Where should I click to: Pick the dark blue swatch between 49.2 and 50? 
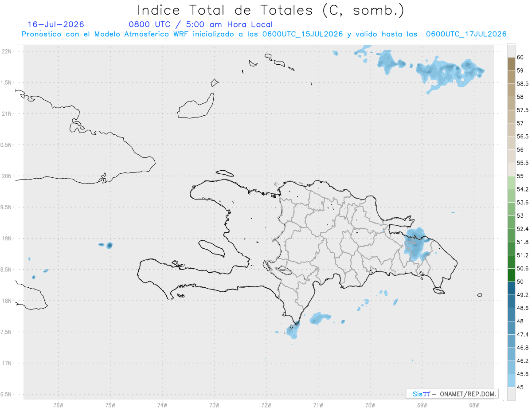coord(511,288)
